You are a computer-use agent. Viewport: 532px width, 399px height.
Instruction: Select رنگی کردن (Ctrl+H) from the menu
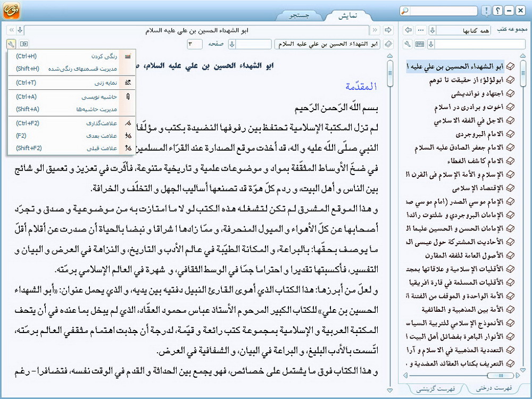72,56
